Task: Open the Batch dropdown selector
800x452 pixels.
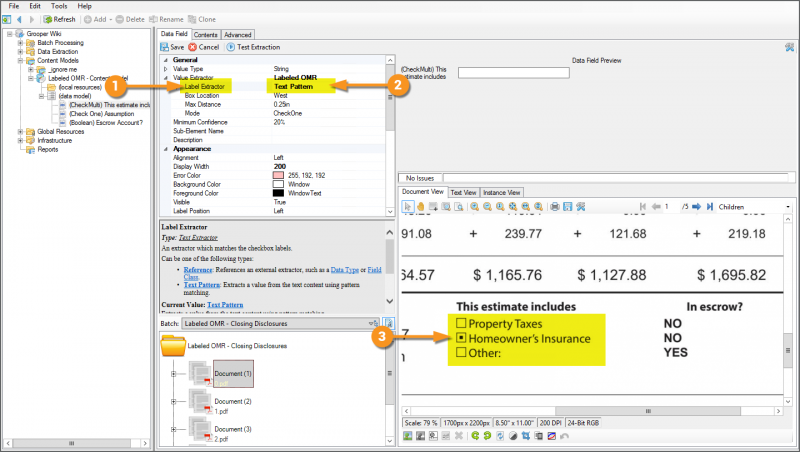Action: [x=373, y=324]
